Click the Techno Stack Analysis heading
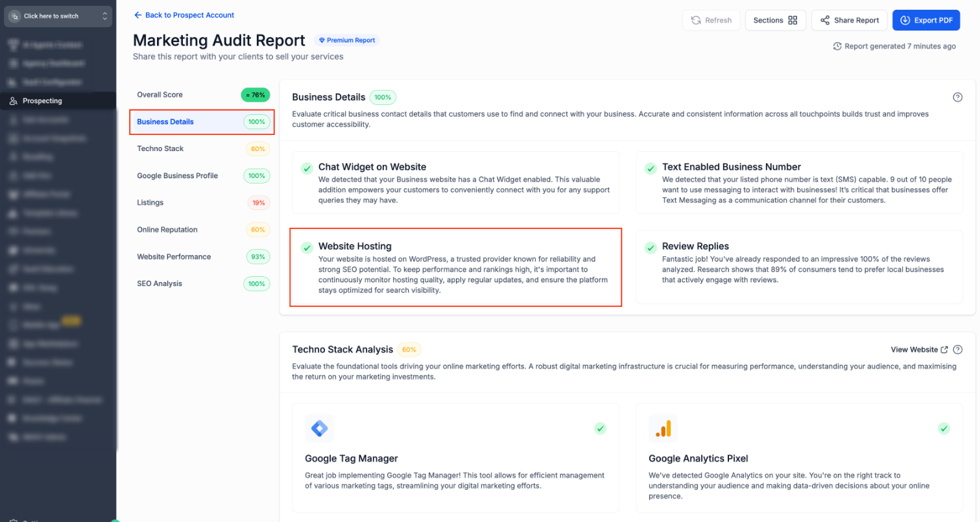980x522 pixels. click(342, 350)
